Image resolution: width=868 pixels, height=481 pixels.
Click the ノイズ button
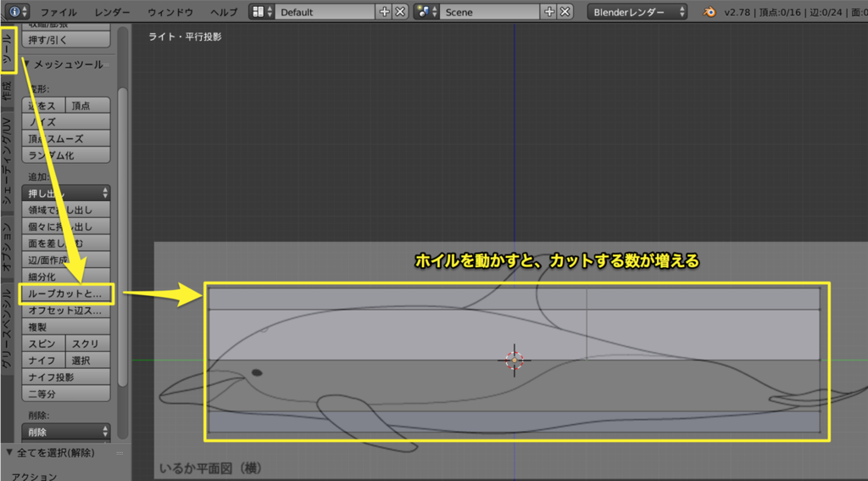coord(66,122)
